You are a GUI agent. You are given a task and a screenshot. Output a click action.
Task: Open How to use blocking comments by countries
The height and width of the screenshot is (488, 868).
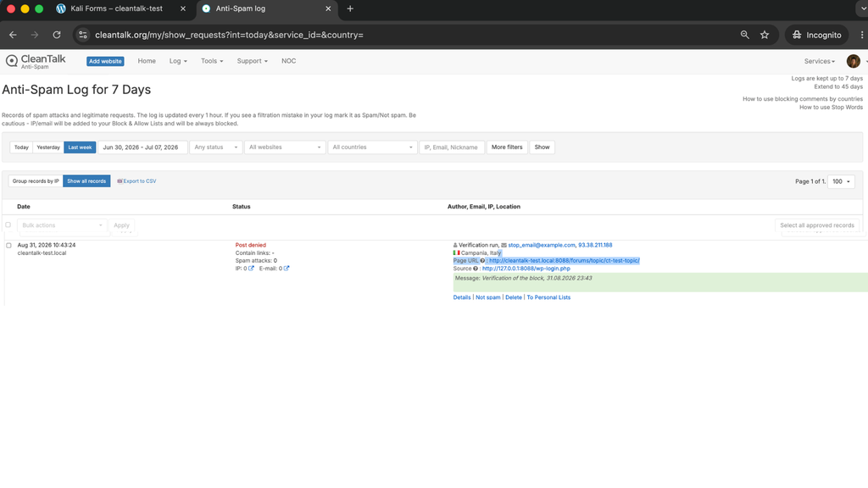[803, 99]
